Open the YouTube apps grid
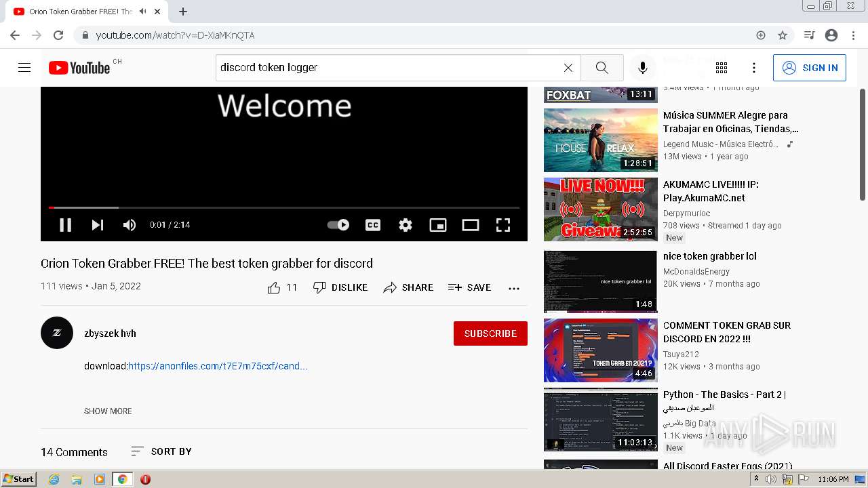Image resolution: width=868 pixels, height=488 pixels. (722, 68)
